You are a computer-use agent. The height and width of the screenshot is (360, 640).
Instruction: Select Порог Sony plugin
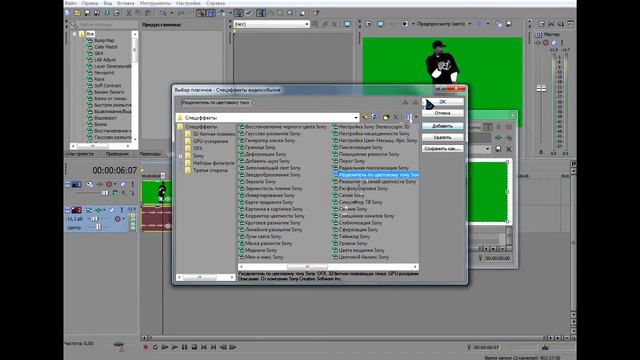point(351,161)
